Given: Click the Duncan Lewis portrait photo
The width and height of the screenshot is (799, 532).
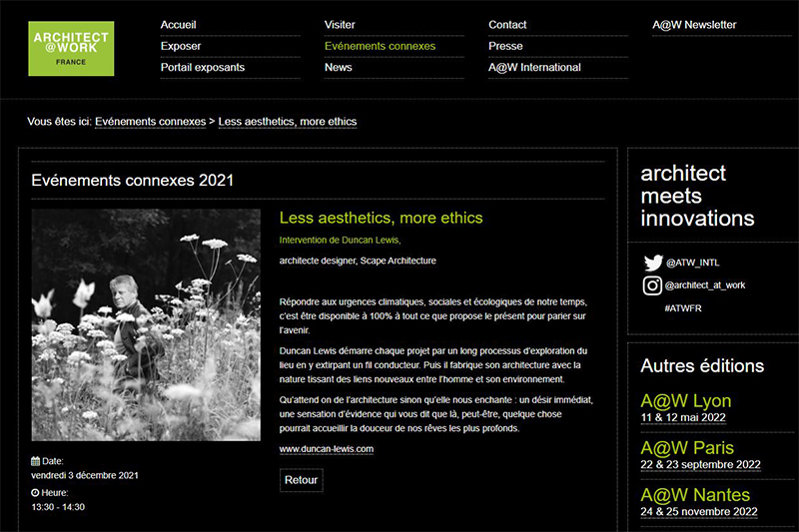Looking at the screenshot, I should [x=146, y=324].
